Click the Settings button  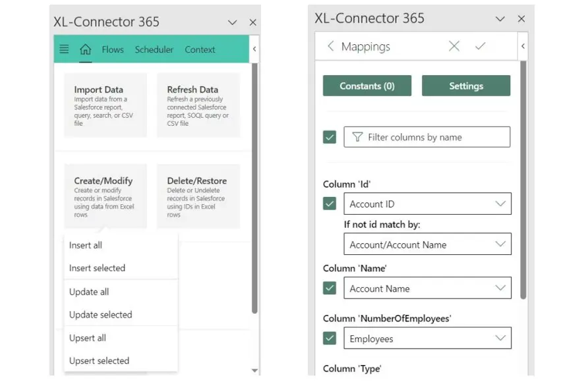pos(466,85)
